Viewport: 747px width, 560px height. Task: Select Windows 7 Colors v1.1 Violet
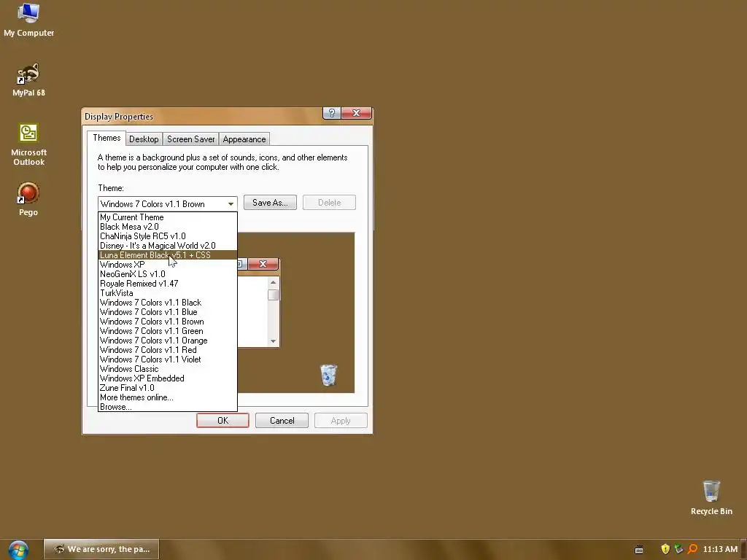pos(168,359)
